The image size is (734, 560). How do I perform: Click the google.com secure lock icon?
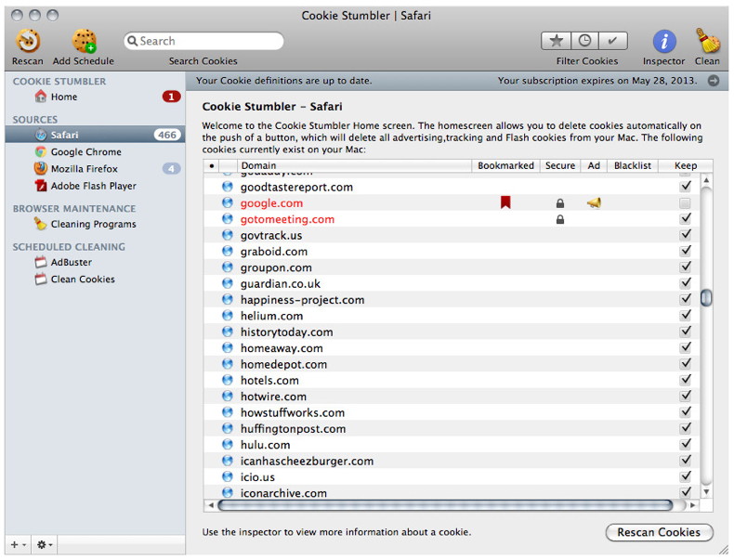[x=560, y=203]
